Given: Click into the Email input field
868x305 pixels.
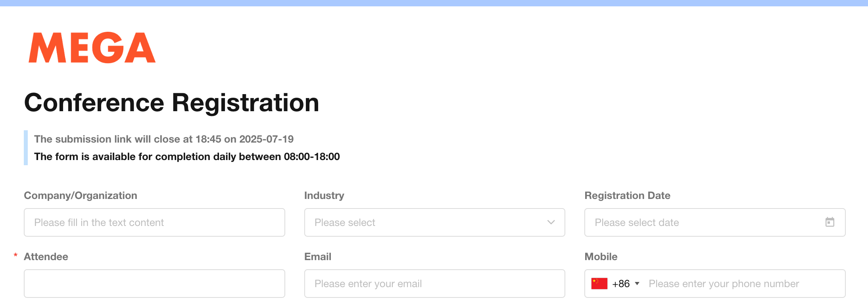Looking at the screenshot, I should coord(434,284).
